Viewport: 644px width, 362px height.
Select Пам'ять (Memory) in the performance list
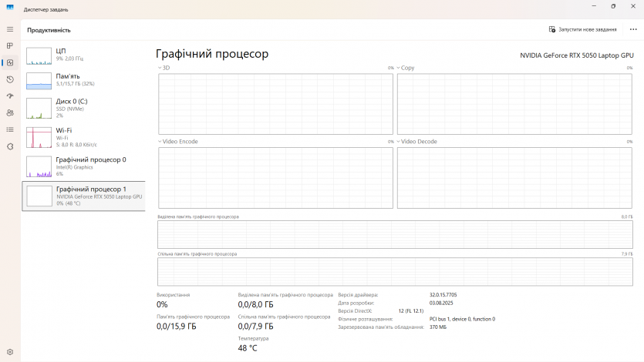tap(83, 80)
